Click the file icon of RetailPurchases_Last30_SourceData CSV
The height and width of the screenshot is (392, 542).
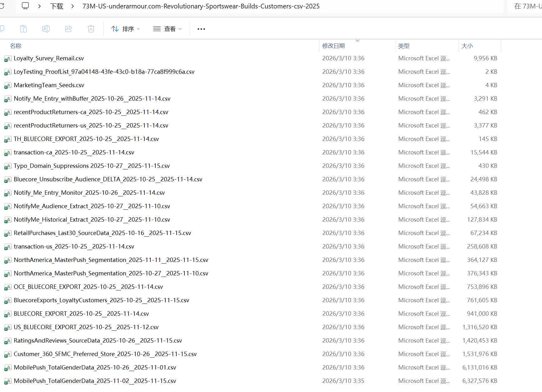click(x=8, y=234)
